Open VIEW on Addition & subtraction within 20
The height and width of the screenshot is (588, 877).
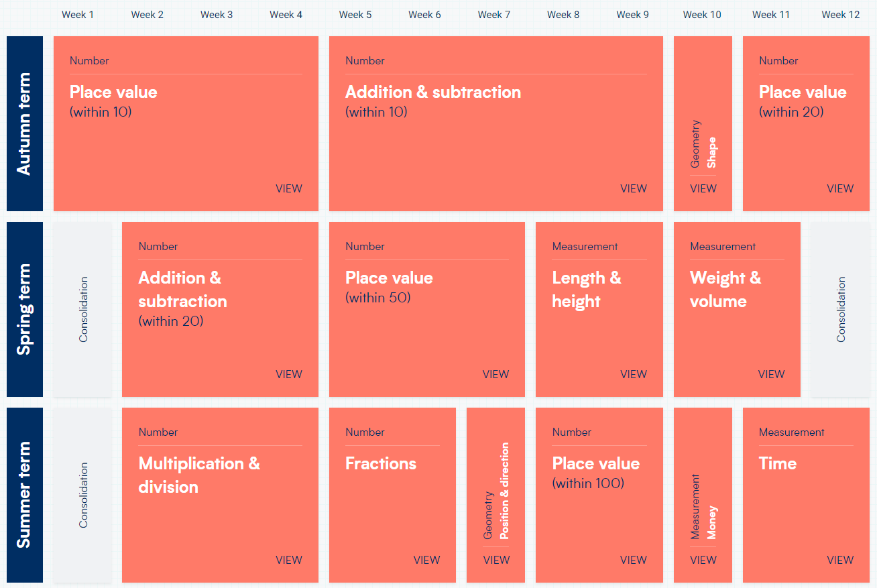289,374
